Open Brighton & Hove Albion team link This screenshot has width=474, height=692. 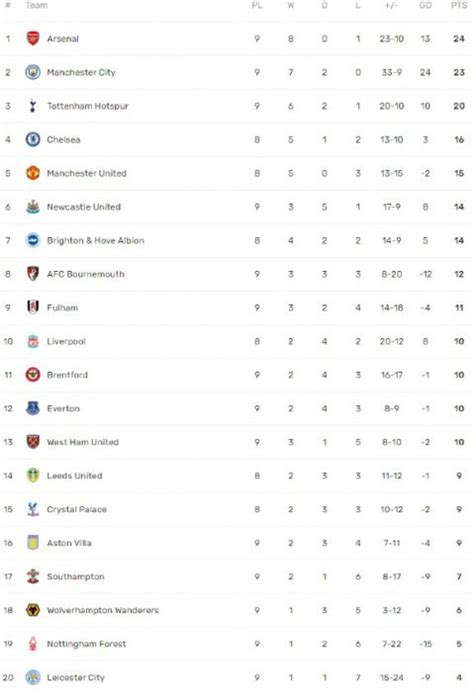[95, 241]
